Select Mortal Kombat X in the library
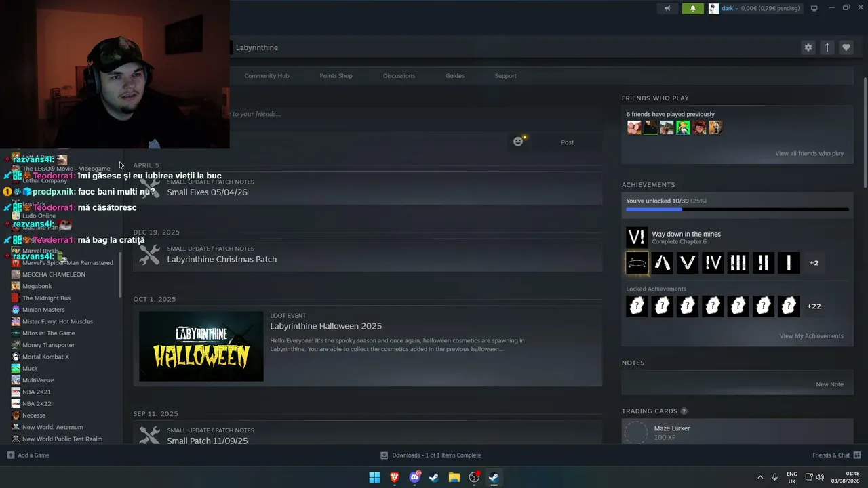The height and width of the screenshot is (488, 868). pos(45,357)
